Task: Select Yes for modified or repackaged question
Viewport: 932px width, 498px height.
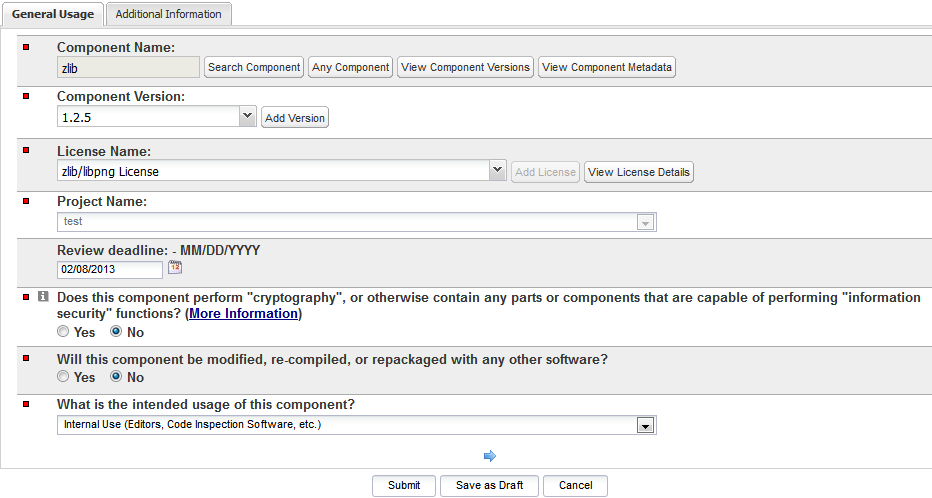Action: tap(64, 377)
